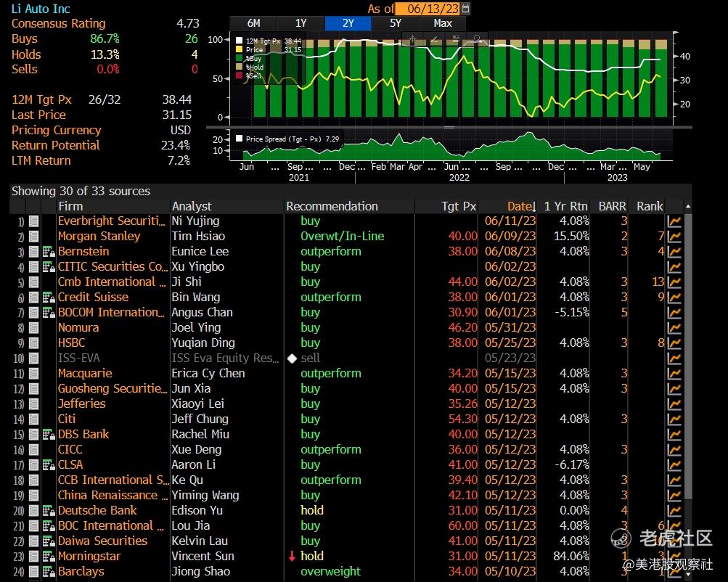
Task: Open Deutsche Bank locked research report icon
Action: (49, 511)
